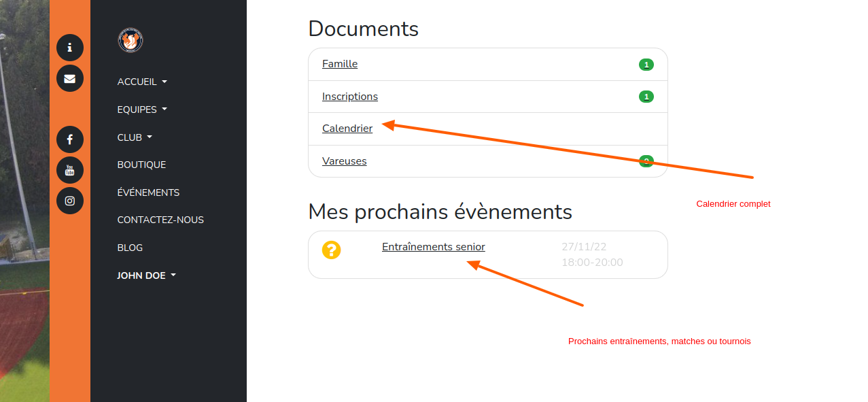The width and height of the screenshot is (868, 402).
Task: Click the green badge beside Inscriptions
Action: (646, 97)
